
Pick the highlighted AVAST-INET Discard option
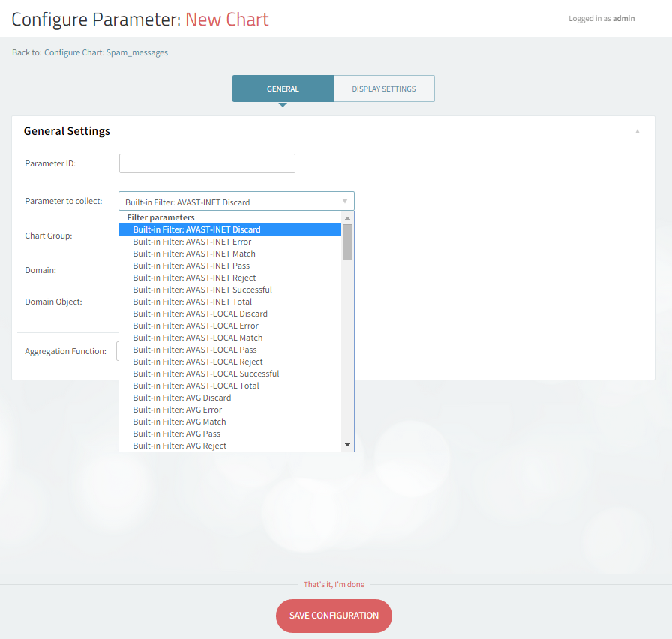(x=196, y=229)
